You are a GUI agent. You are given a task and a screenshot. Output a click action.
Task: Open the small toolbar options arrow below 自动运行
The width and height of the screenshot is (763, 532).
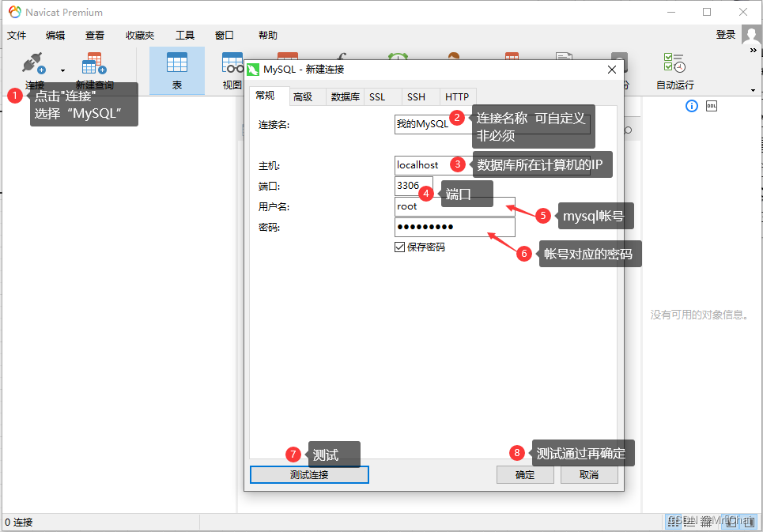(754, 90)
